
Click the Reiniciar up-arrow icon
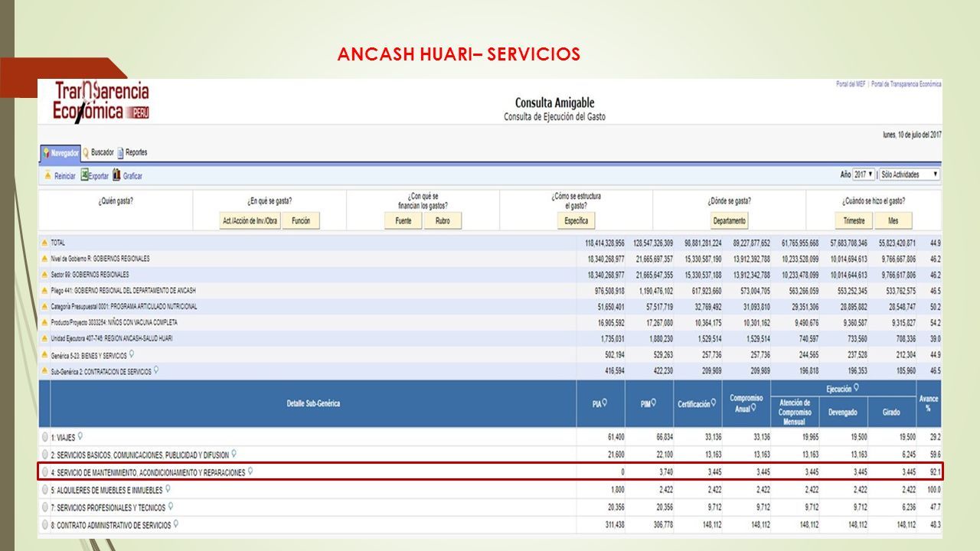click(x=47, y=175)
